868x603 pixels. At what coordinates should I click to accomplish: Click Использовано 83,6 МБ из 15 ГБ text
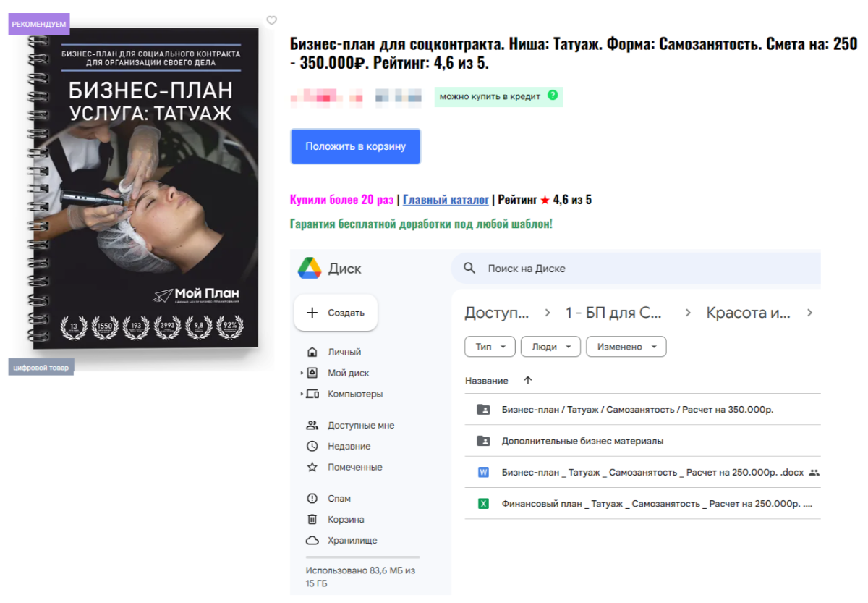(x=360, y=577)
